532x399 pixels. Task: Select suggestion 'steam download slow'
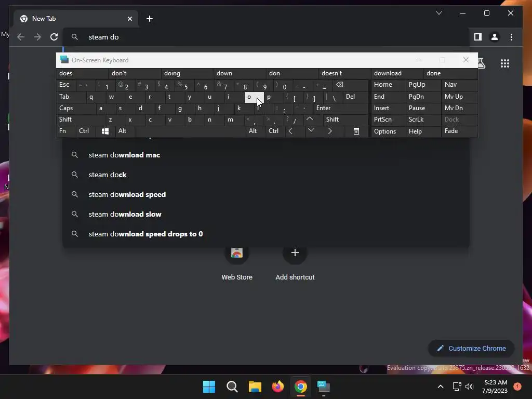click(x=266, y=214)
